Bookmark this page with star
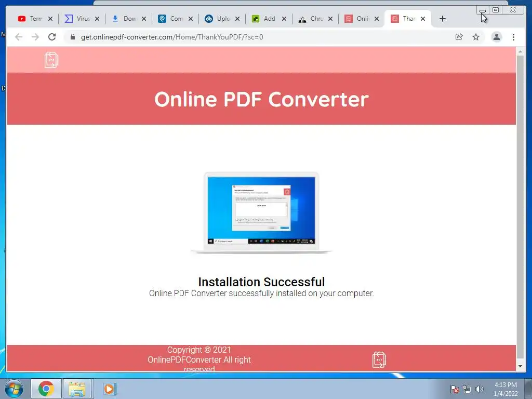 click(x=476, y=37)
